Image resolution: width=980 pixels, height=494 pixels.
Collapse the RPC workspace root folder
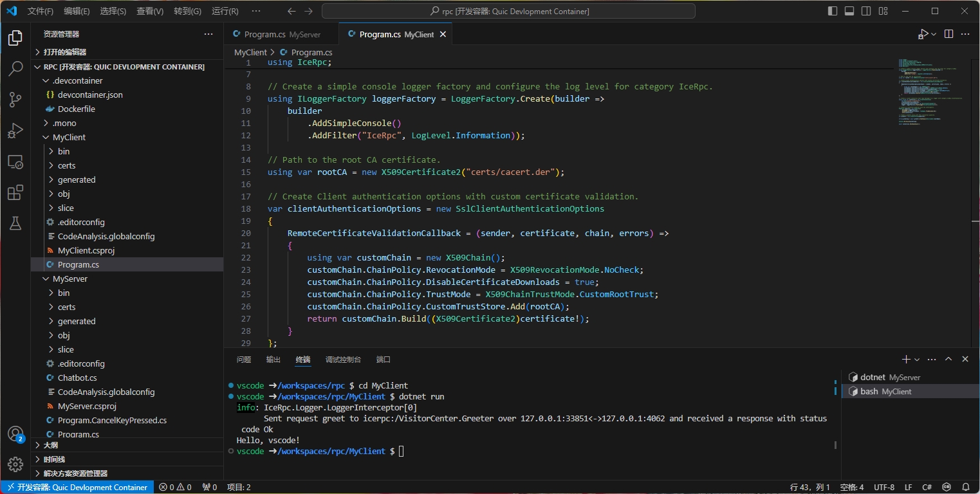tap(127, 66)
